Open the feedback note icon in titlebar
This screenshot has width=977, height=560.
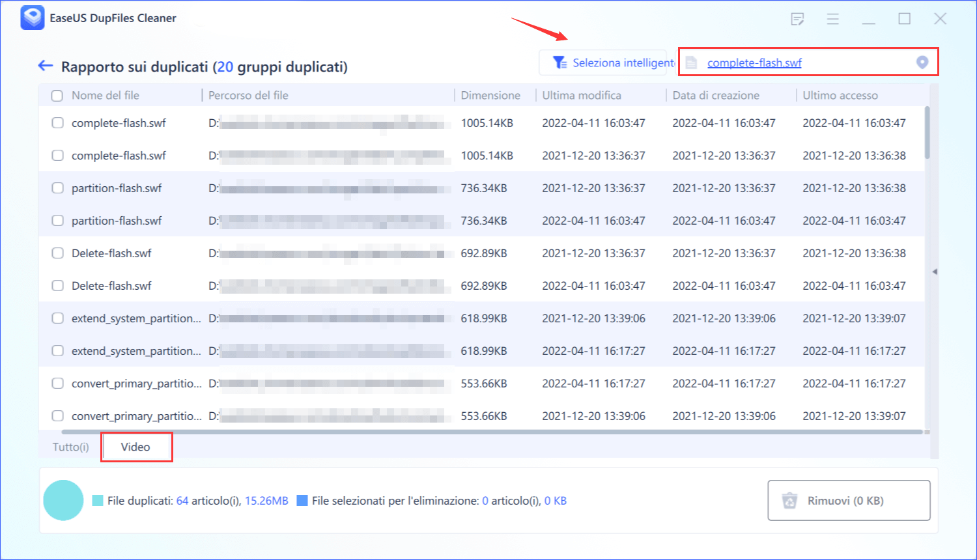pyautogui.click(x=797, y=20)
